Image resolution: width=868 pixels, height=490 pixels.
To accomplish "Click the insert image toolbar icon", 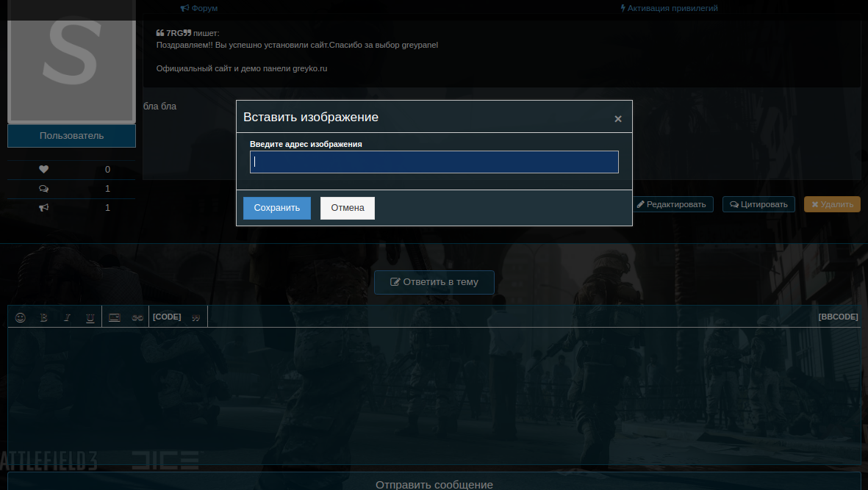I will coord(115,317).
